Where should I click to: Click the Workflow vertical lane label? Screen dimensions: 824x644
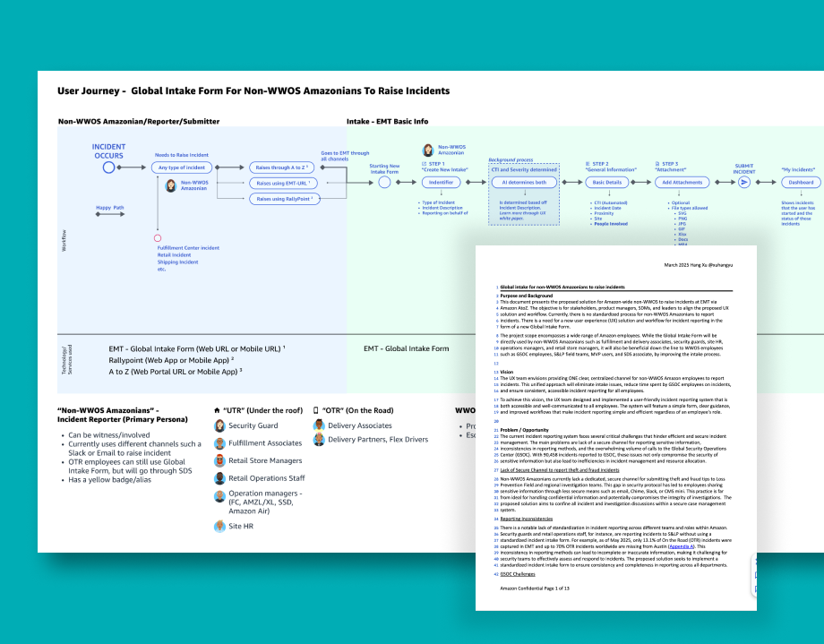(x=64, y=240)
